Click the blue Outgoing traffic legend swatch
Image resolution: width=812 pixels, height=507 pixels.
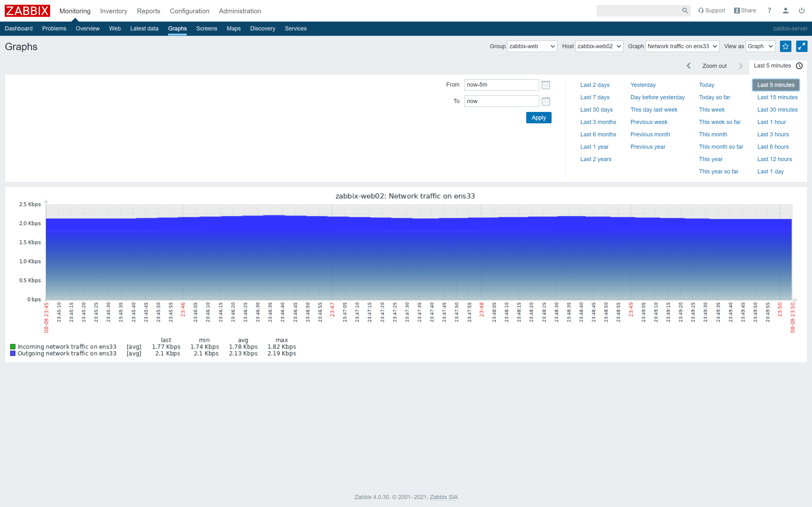(x=13, y=354)
